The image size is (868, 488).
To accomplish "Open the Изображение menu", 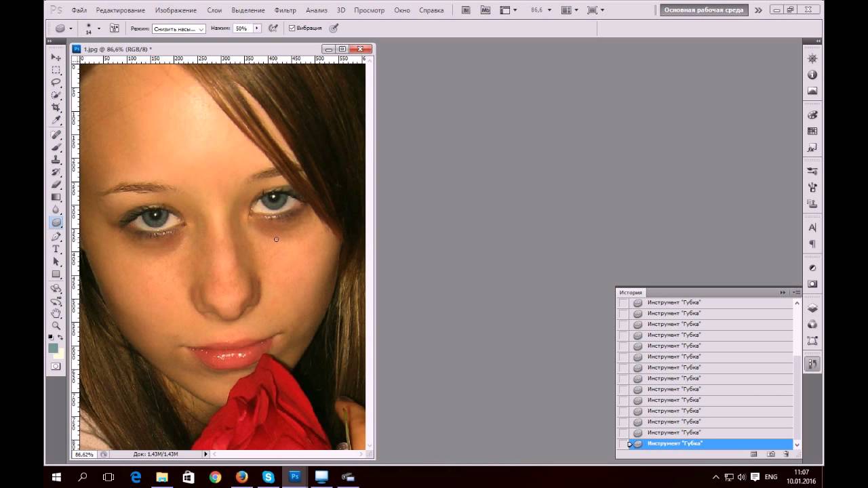I will (x=176, y=10).
